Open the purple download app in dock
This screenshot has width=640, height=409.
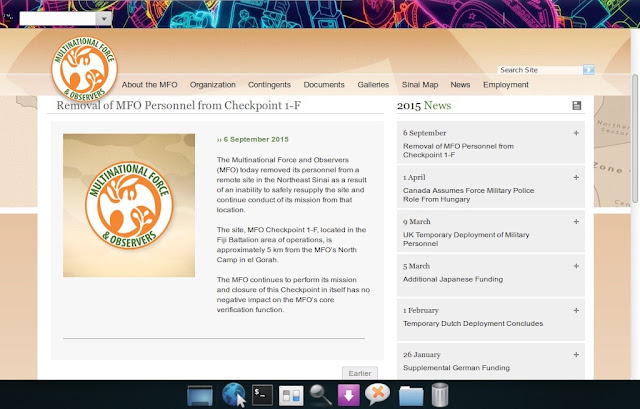click(349, 395)
